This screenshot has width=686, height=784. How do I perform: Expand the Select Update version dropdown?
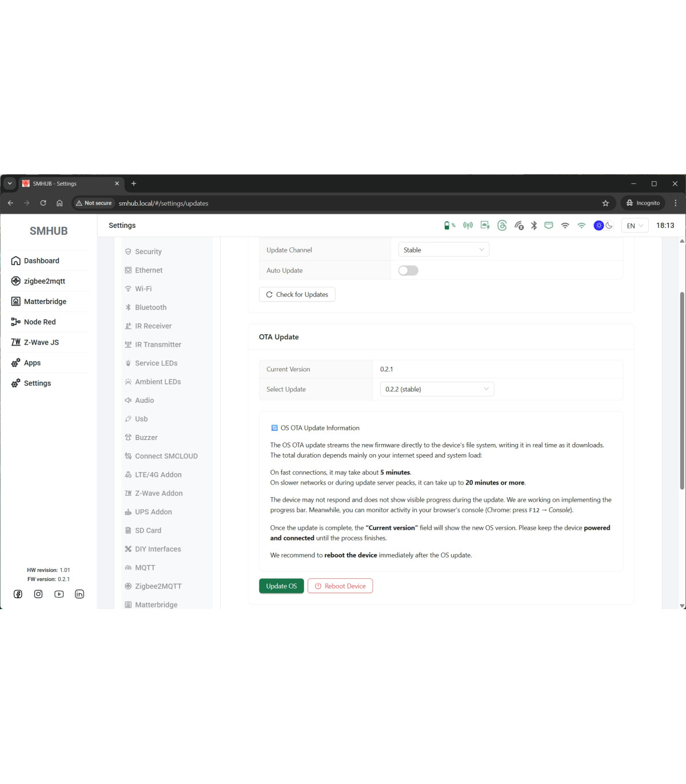click(x=437, y=390)
